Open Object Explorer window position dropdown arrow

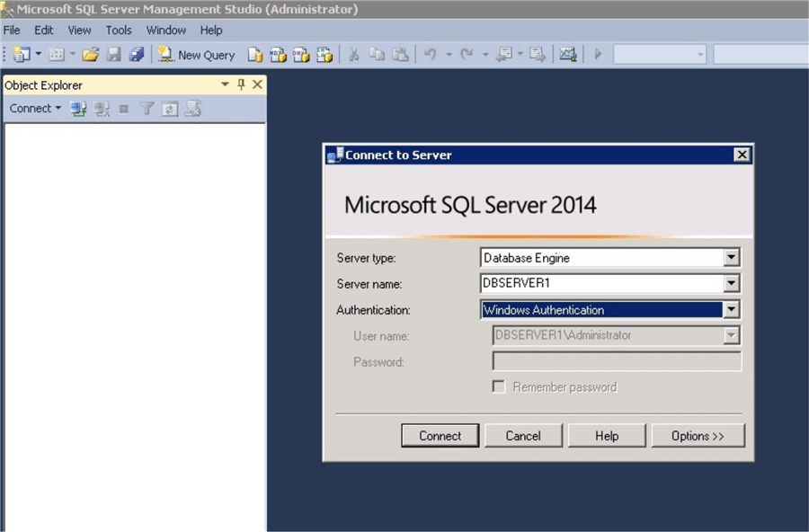225,84
